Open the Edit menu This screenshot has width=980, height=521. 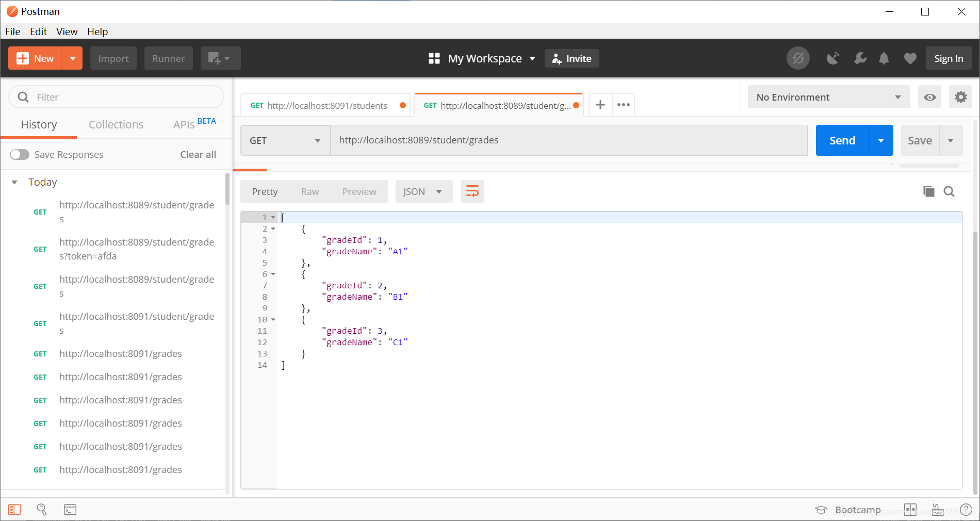click(38, 31)
